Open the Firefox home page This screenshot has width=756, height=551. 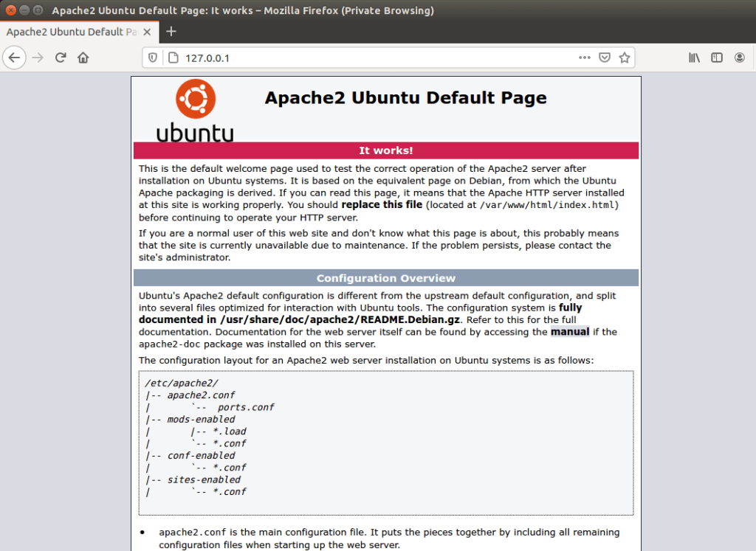click(x=83, y=58)
